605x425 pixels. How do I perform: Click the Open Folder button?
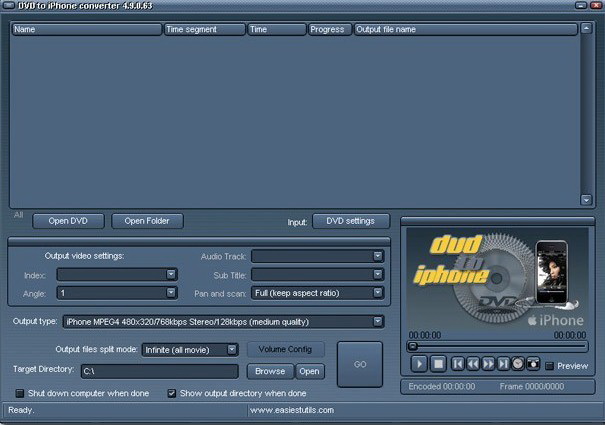147,221
